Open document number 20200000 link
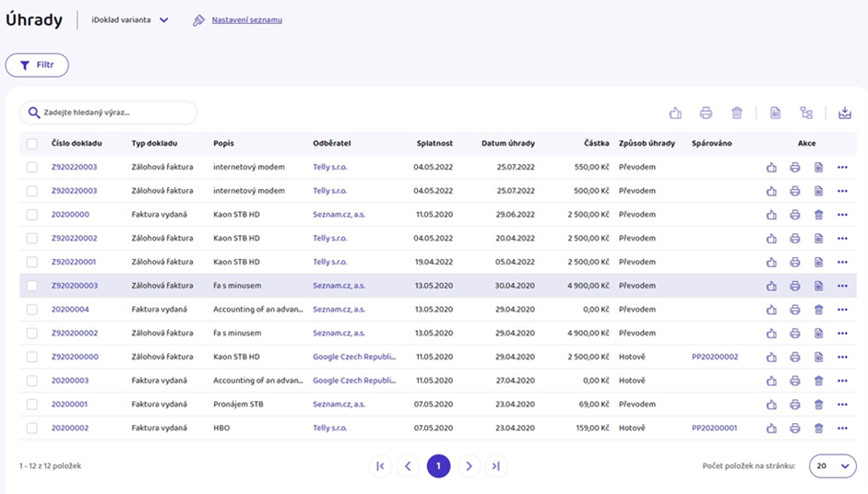Image resolution: width=868 pixels, height=494 pixels. tap(70, 215)
